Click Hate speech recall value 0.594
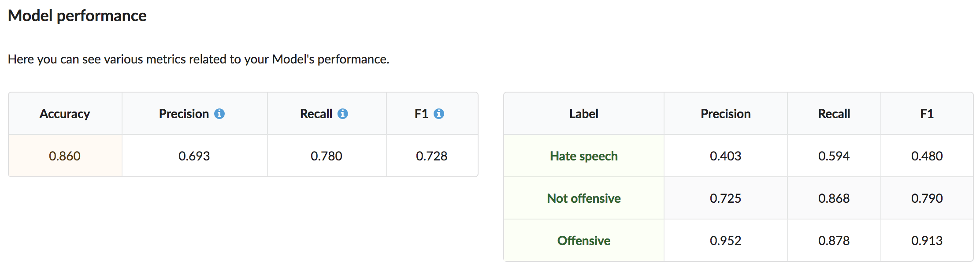The height and width of the screenshot is (268, 980). pos(834,156)
